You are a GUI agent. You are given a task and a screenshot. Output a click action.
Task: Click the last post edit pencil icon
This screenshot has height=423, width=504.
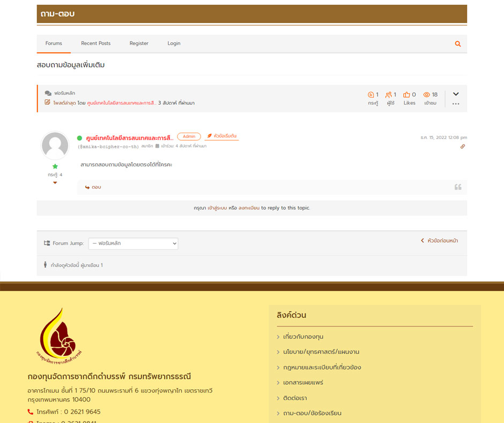(x=47, y=103)
